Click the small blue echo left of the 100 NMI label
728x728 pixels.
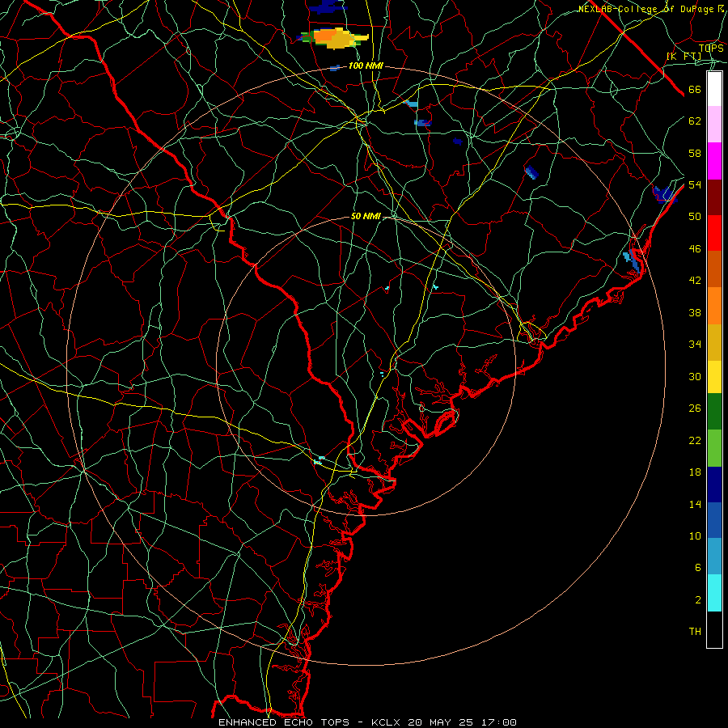335,68
